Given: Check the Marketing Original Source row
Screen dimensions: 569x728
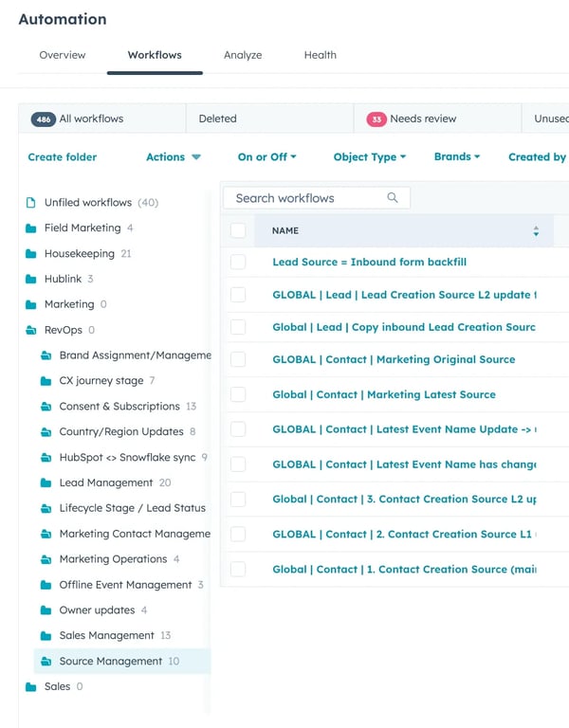Looking at the screenshot, I should [238, 359].
